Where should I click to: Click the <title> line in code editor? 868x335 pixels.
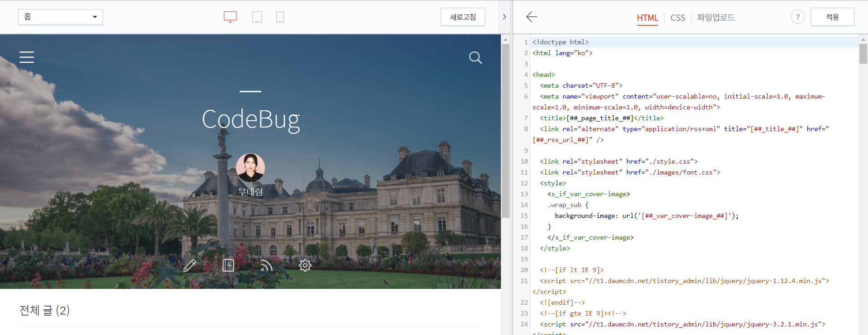pos(602,118)
